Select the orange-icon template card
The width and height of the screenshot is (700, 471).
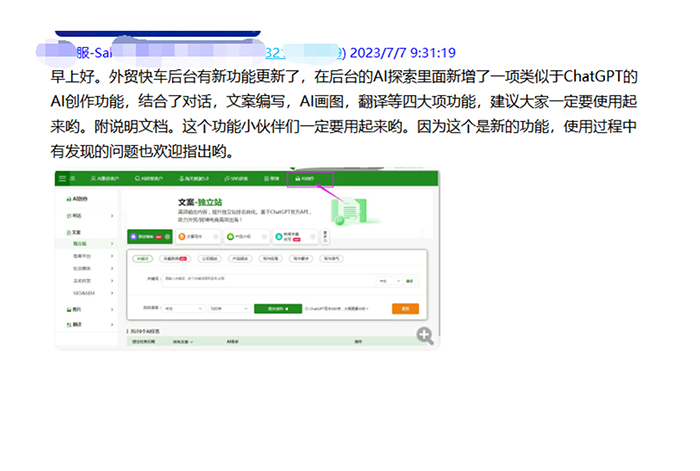(198, 237)
